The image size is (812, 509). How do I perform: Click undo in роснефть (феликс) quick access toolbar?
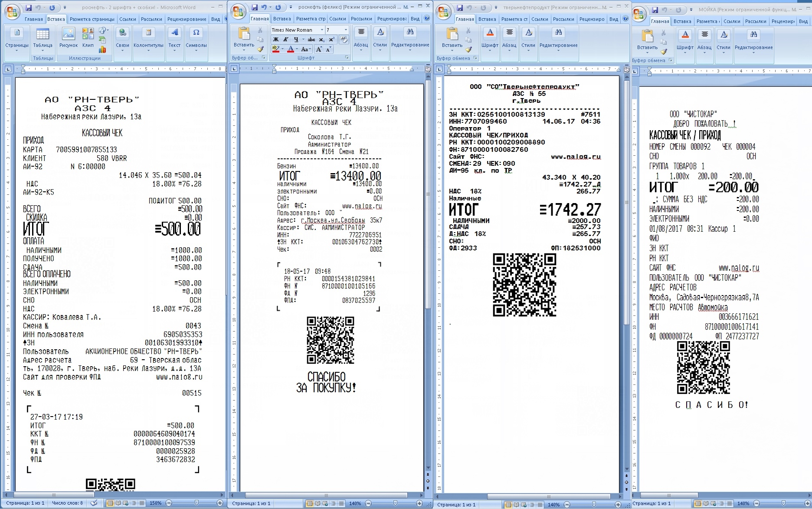(x=264, y=7)
